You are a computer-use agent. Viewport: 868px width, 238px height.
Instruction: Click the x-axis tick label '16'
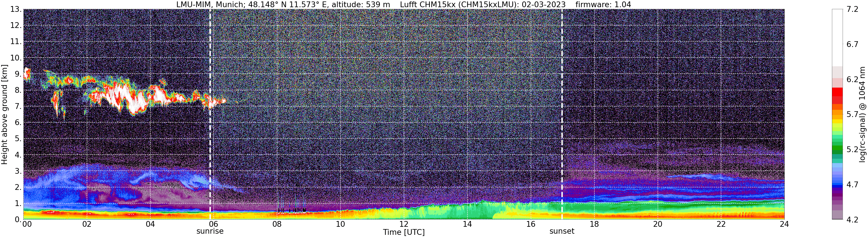coord(530,224)
